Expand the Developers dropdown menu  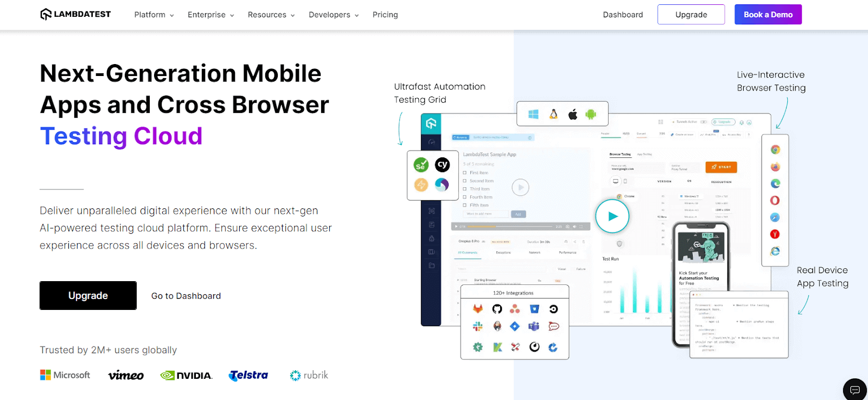334,15
